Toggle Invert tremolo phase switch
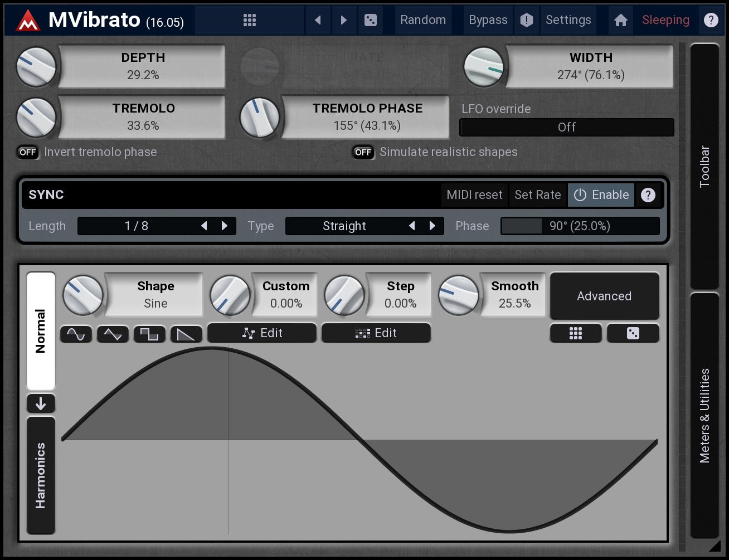 27,152
